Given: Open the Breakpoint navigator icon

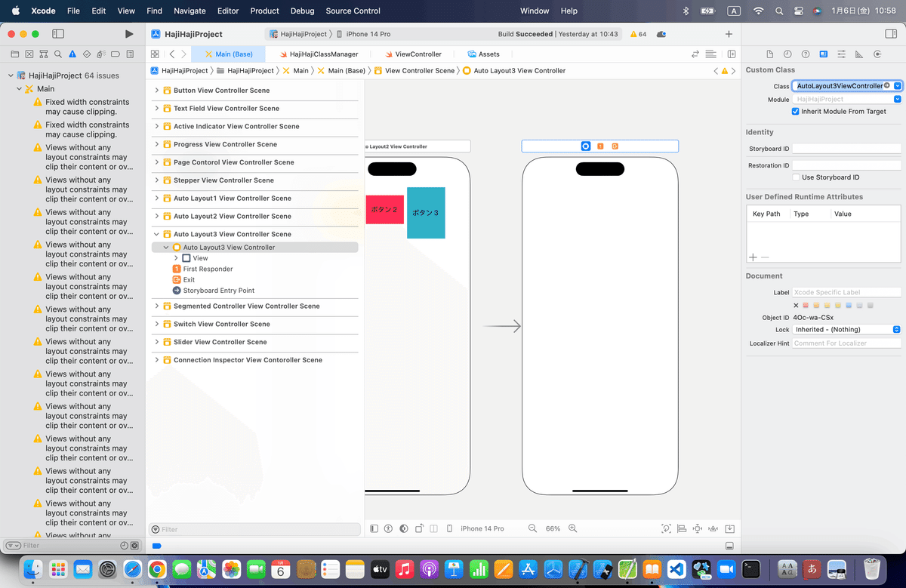Looking at the screenshot, I should pyautogui.click(x=116, y=54).
